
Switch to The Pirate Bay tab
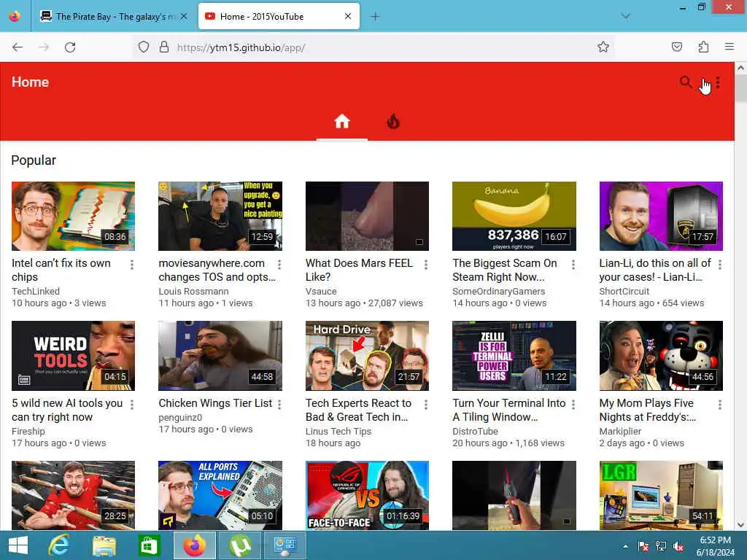pyautogui.click(x=115, y=17)
